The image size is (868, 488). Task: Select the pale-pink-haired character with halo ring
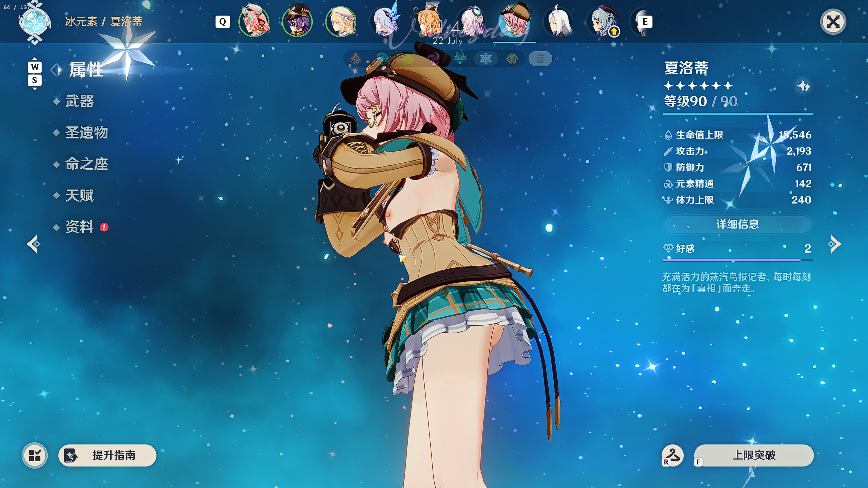pyautogui.click(x=471, y=22)
